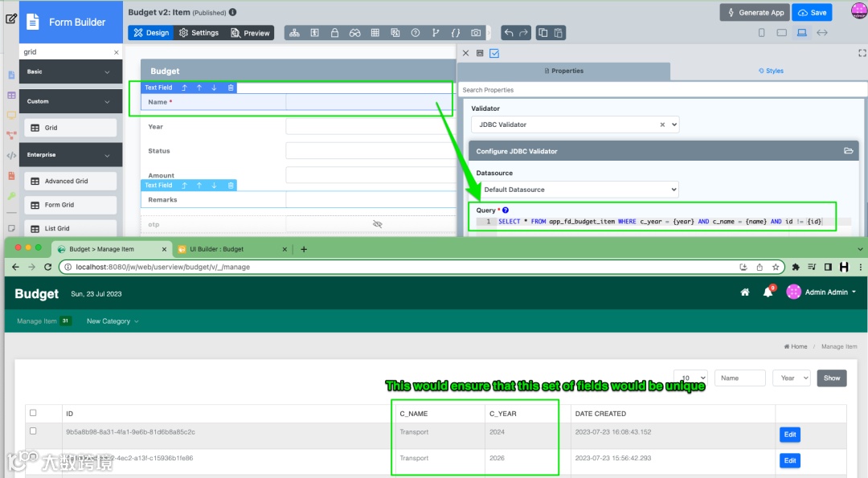Edit the Transport 2026 record
This screenshot has height=478, width=868.
coord(790,460)
